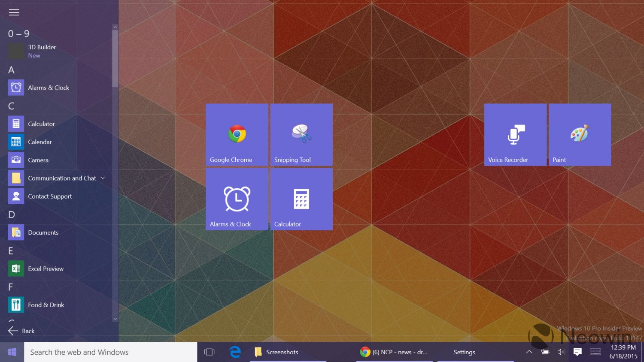Open the Food & Drink app
Image resolution: width=644 pixels, height=362 pixels.
point(36,305)
